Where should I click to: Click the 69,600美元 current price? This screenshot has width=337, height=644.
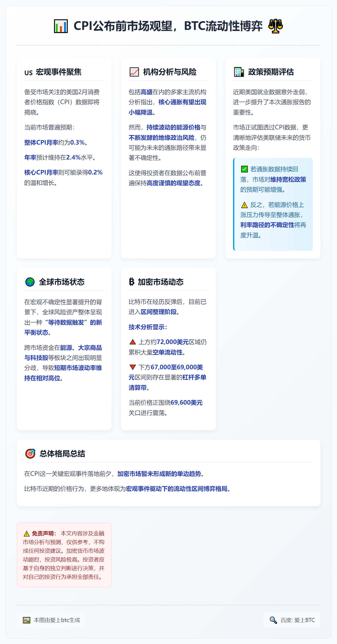pos(187,403)
